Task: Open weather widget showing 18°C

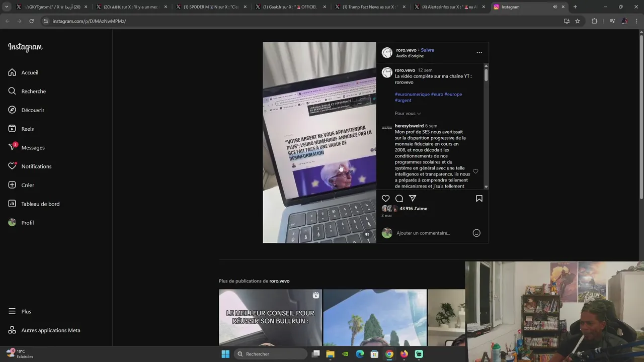Action: point(20,353)
